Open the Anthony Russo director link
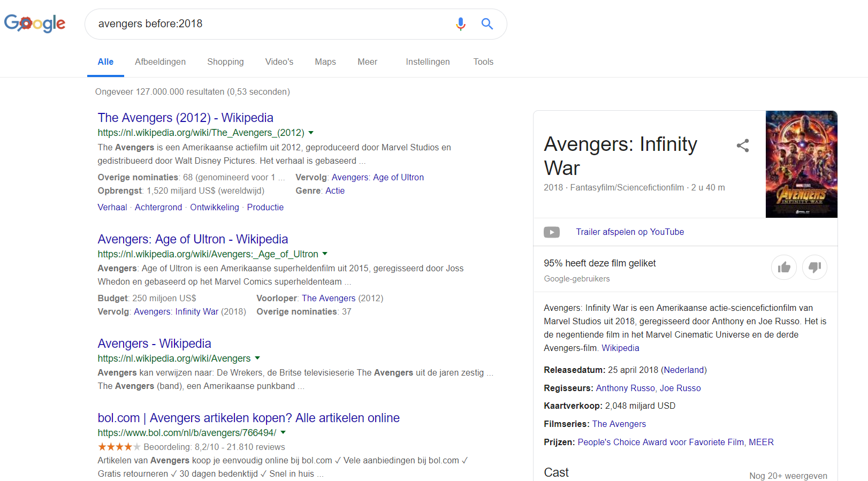The image size is (868, 481). coord(625,388)
